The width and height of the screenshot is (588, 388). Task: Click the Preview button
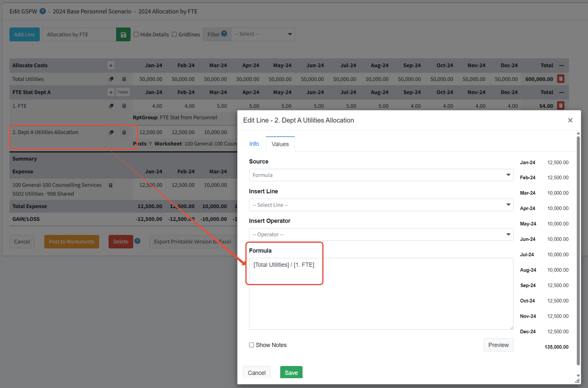point(498,345)
